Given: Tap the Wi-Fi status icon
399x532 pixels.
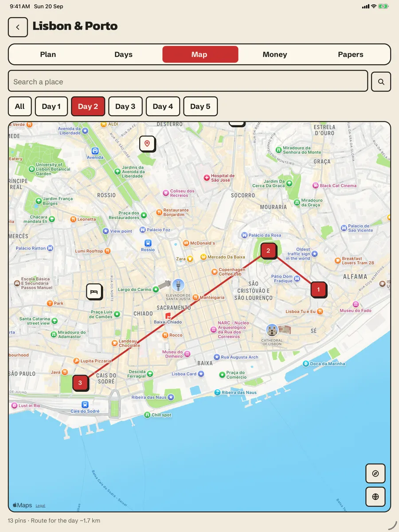Looking at the screenshot, I should click(x=374, y=7).
